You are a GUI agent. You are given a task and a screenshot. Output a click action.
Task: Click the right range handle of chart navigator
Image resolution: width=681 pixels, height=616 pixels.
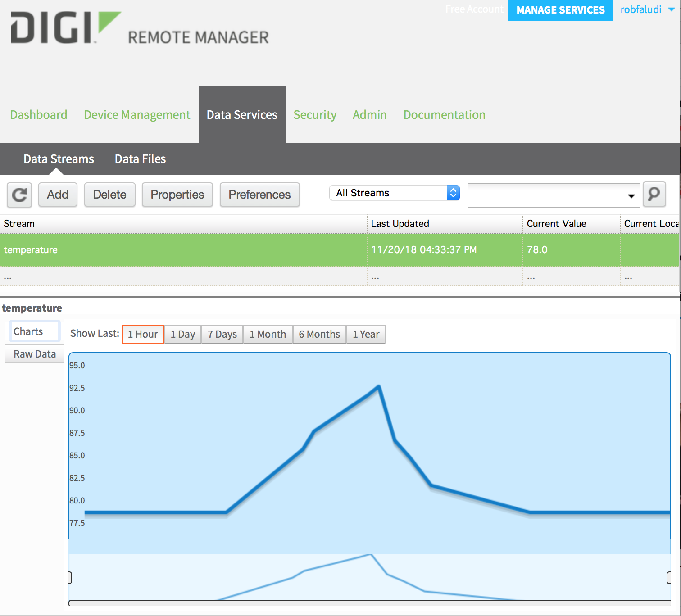click(669, 577)
